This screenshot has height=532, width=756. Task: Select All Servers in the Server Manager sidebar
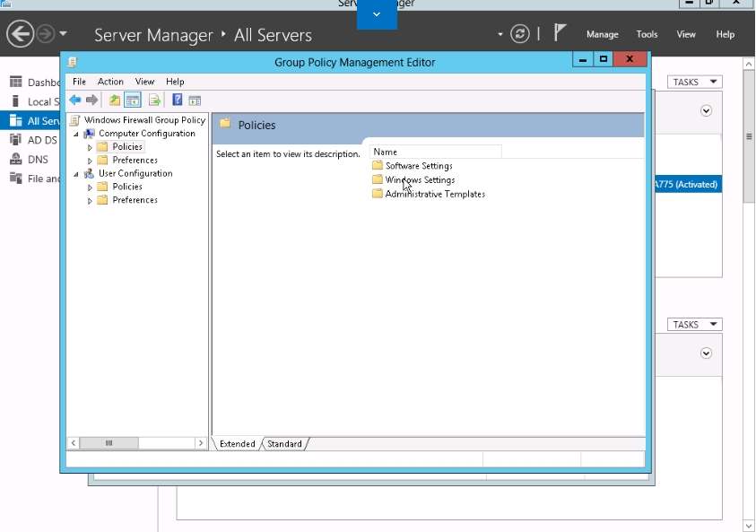30,120
